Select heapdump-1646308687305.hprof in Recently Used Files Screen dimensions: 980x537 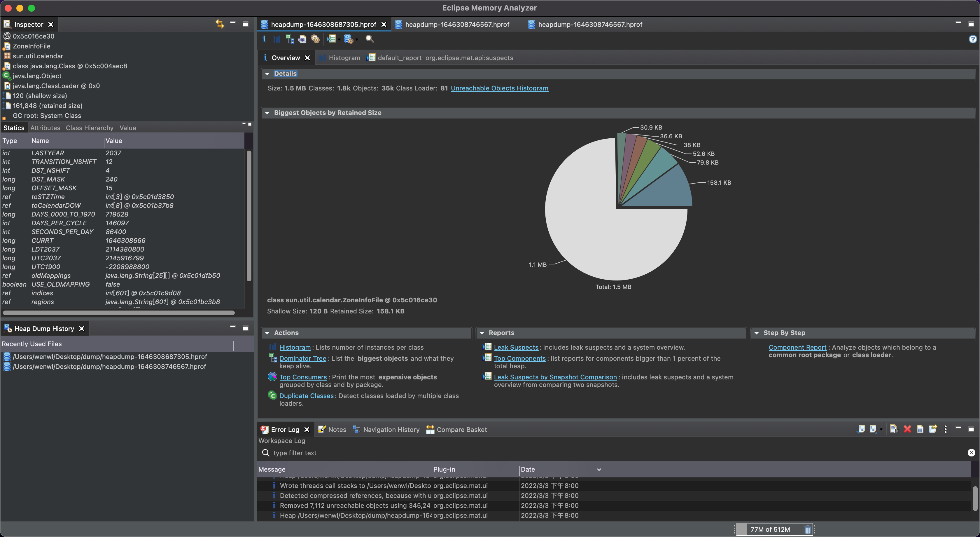110,357
